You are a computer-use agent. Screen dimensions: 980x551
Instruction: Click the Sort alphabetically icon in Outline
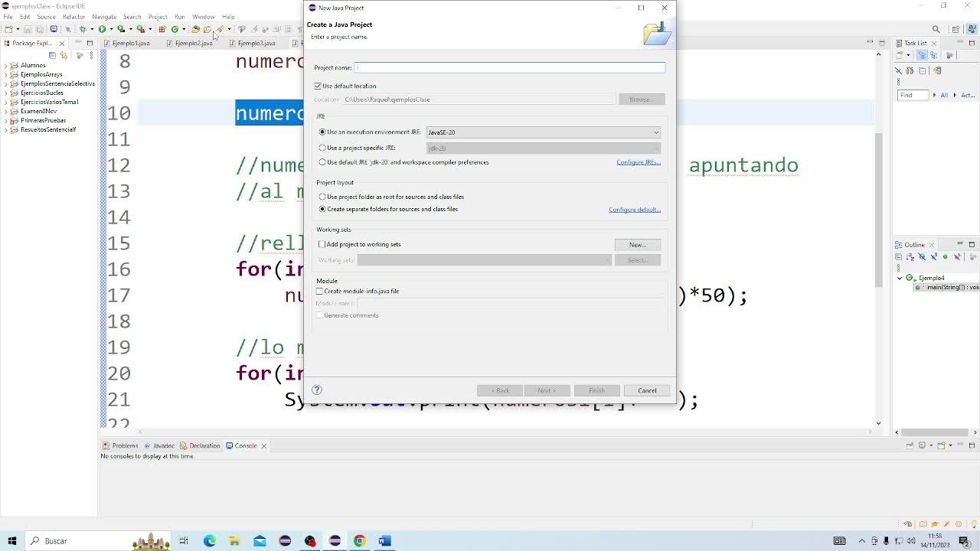click(x=910, y=256)
